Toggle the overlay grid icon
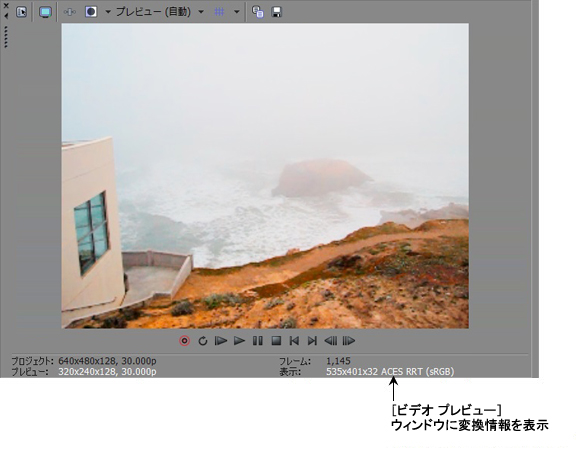578x450 pixels. [x=219, y=12]
